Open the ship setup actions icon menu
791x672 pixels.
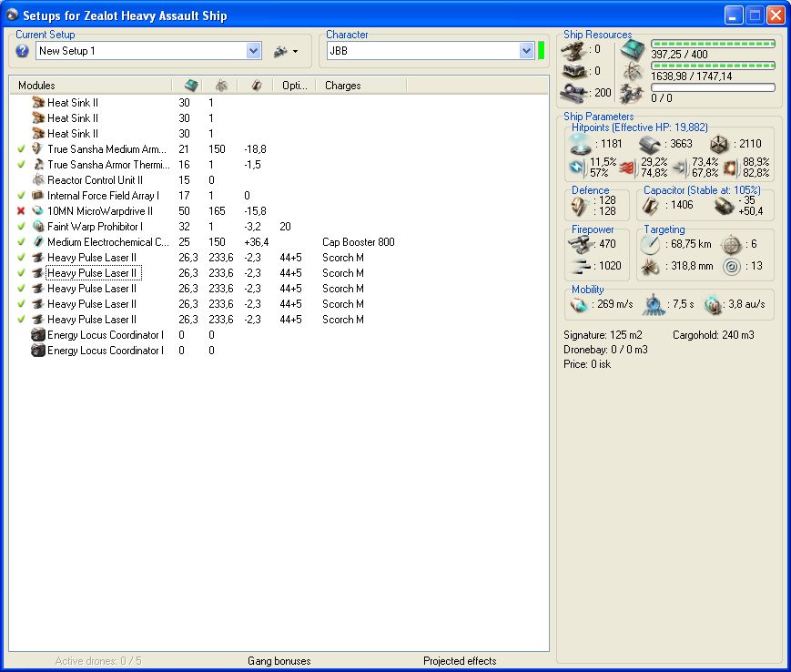point(286,51)
